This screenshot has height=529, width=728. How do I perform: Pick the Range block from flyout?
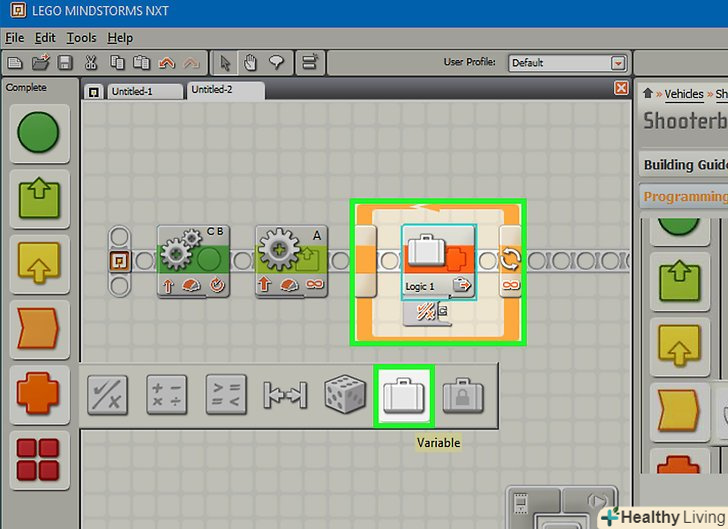(x=285, y=395)
